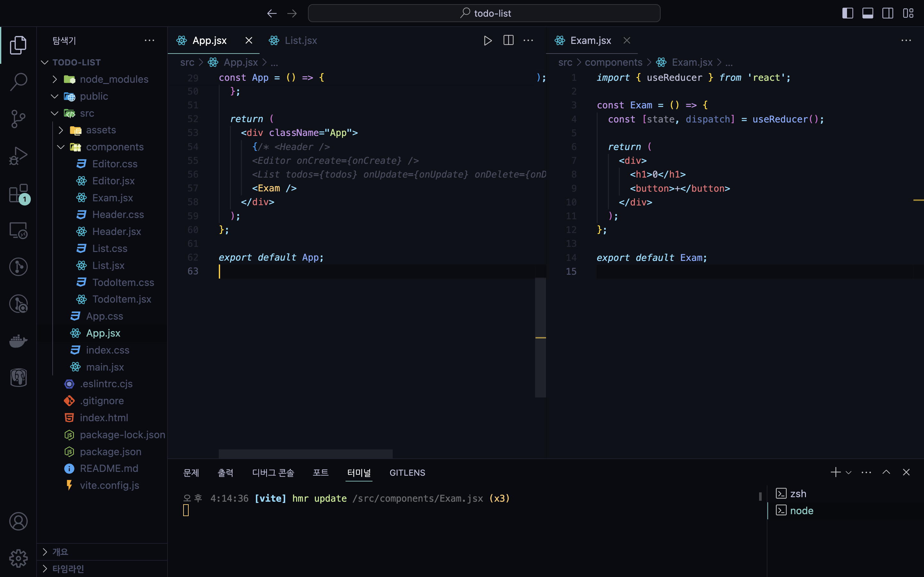This screenshot has width=924, height=577.
Task: Click the todo-list command center search box
Action: tap(484, 13)
